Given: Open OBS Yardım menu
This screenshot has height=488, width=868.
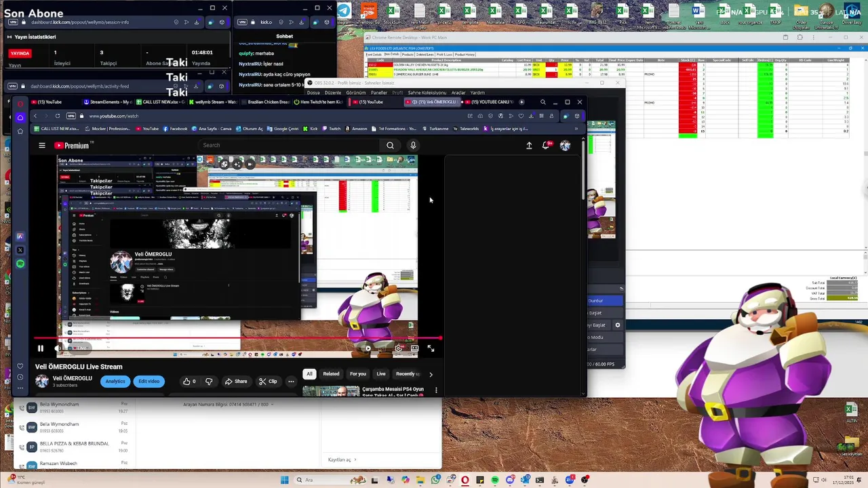Looking at the screenshot, I should (477, 93).
